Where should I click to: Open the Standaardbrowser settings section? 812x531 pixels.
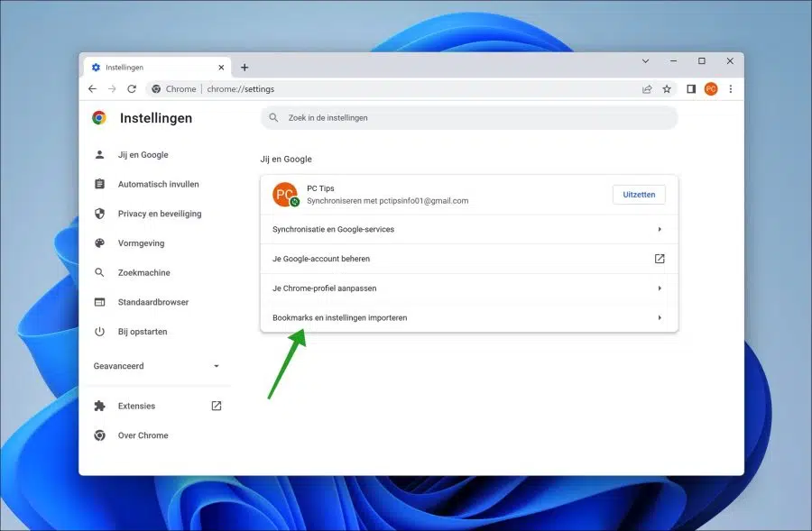click(x=153, y=302)
